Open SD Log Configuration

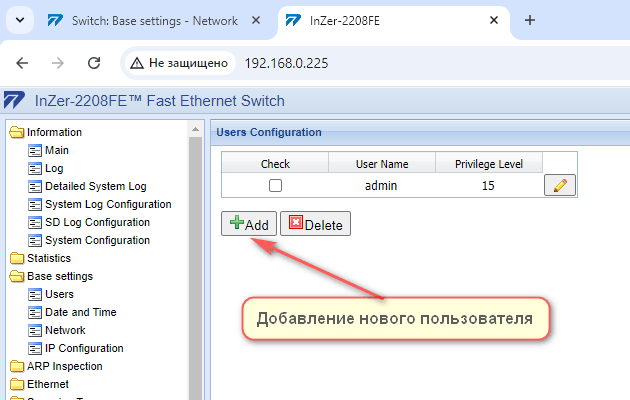click(97, 222)
